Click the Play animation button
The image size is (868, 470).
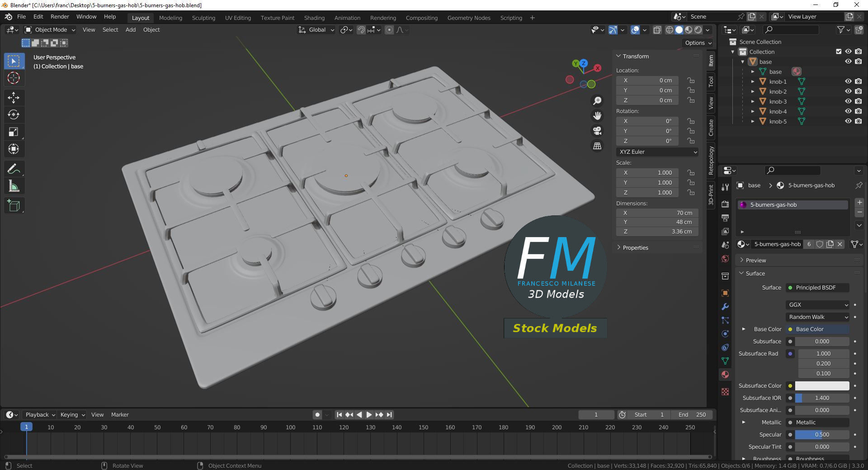coord(369,415)
